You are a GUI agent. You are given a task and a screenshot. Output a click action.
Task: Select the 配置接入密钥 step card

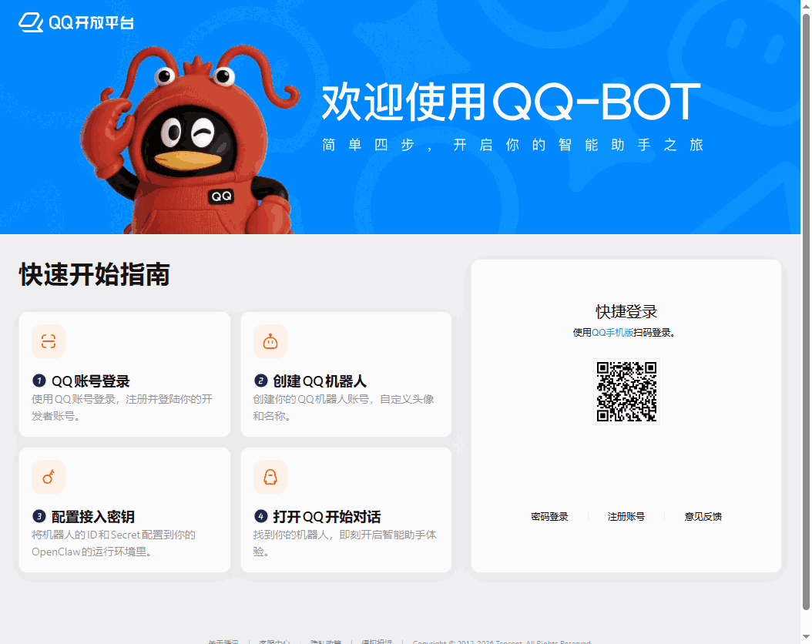pyautogui.click(x=124, y=509)
